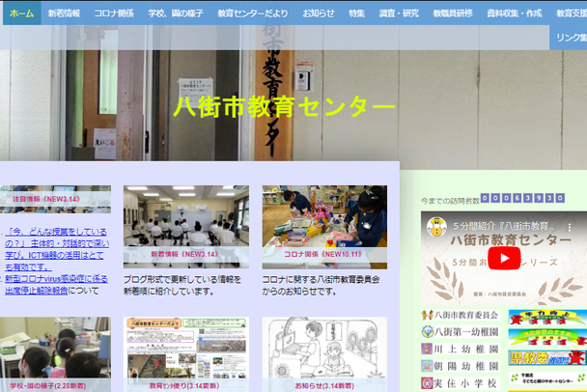Open the 実住小学校 banner link
This screenshot has width=587, height=392.
[x=461, y=382]
